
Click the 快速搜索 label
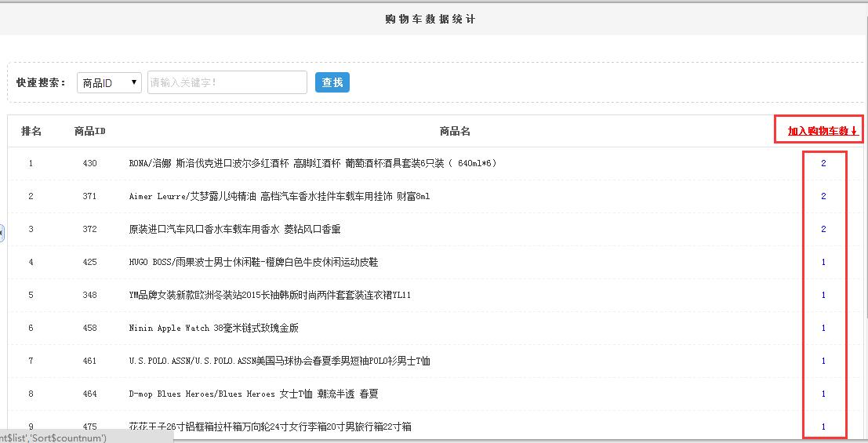[41, 82]
